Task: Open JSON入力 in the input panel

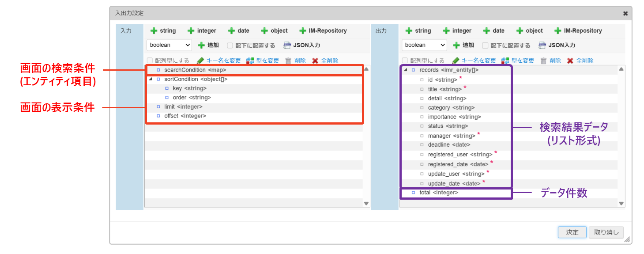Action: 301,45
